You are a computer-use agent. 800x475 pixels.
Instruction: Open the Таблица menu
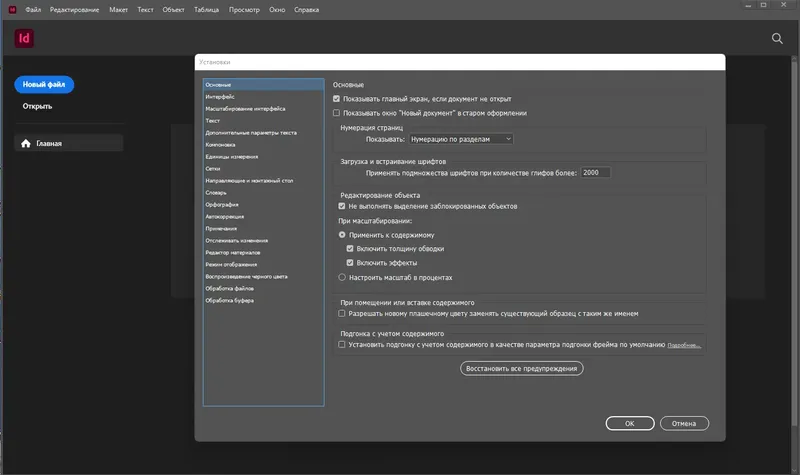[x=206, y=10]
